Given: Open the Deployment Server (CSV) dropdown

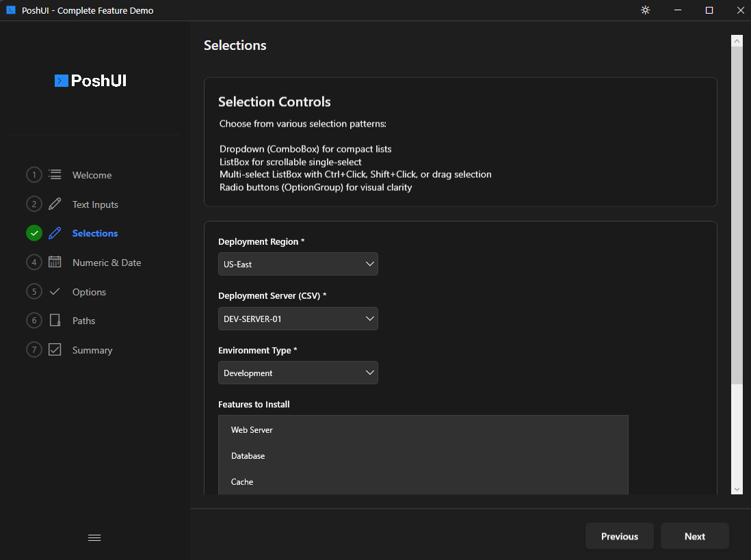Looking at the screenshot, I should (298, 319).
